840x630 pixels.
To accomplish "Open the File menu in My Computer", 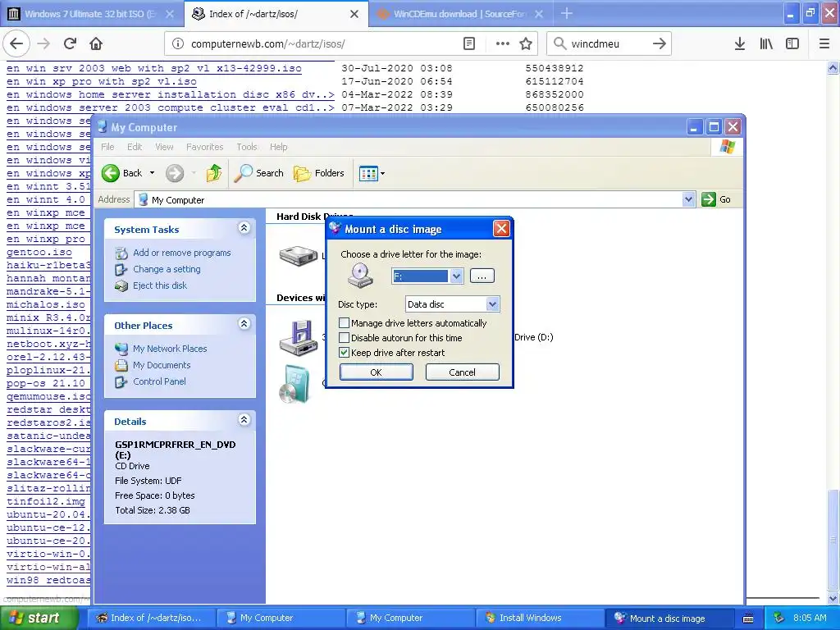I will pos(107,147).
